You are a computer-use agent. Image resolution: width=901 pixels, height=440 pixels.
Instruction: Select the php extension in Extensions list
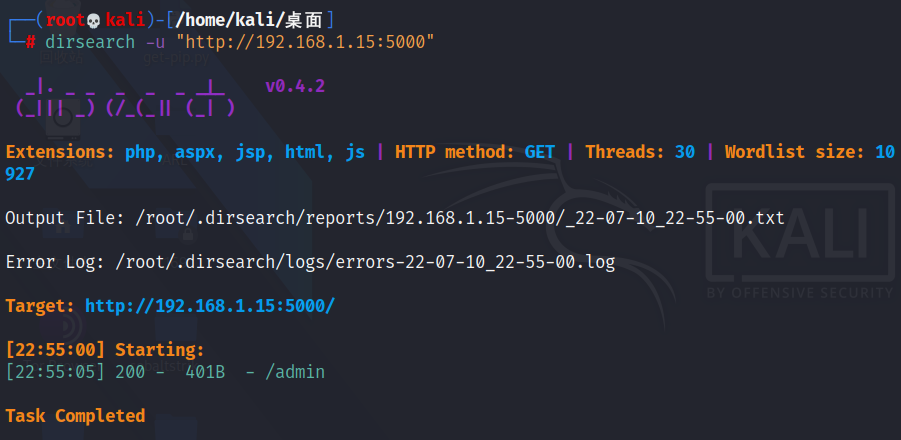click(140, 152)
